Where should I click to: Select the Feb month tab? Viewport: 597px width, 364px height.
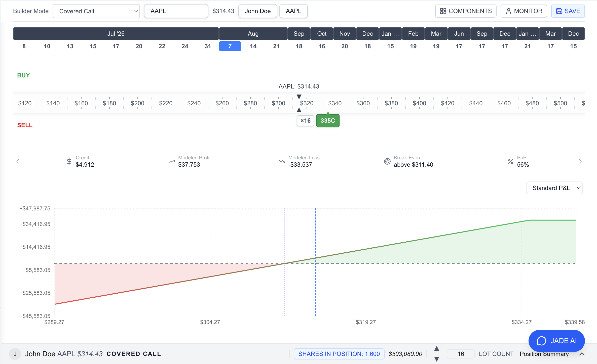pos(413,34)
